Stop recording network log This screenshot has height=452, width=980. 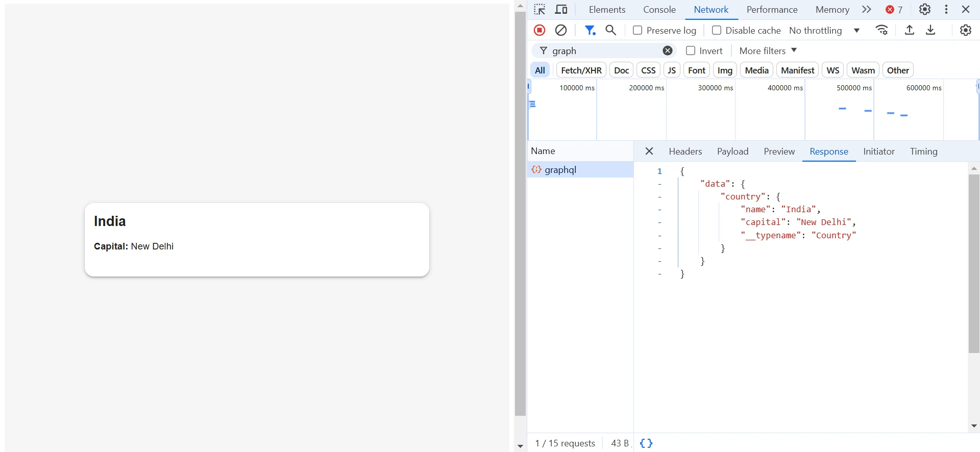click(x=540, y=30)
